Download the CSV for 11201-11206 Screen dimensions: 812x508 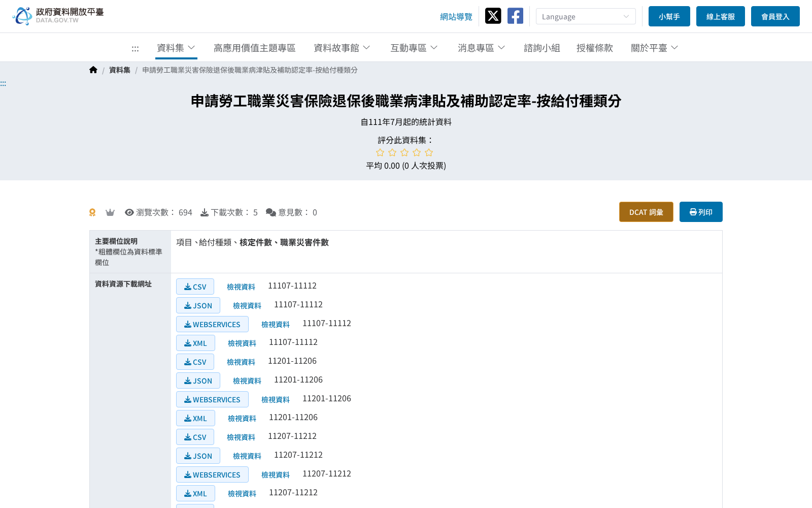[x=195, y=362]
